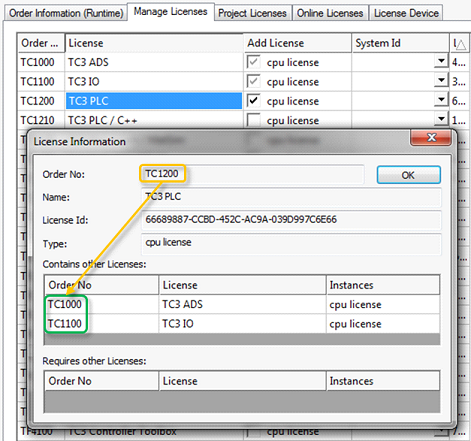Screen dimensions: 471x441
Task: Sort main table by License column header
Action: click(x=154, y=43)
